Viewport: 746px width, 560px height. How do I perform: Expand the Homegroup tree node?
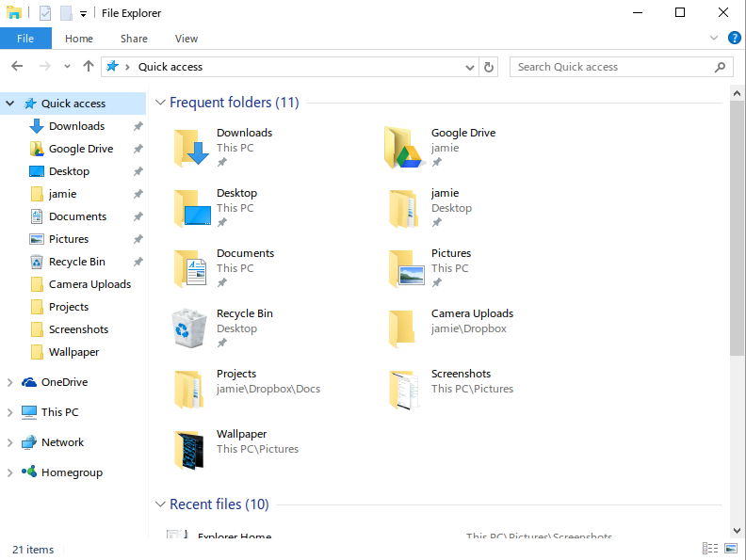coord(9,472)
